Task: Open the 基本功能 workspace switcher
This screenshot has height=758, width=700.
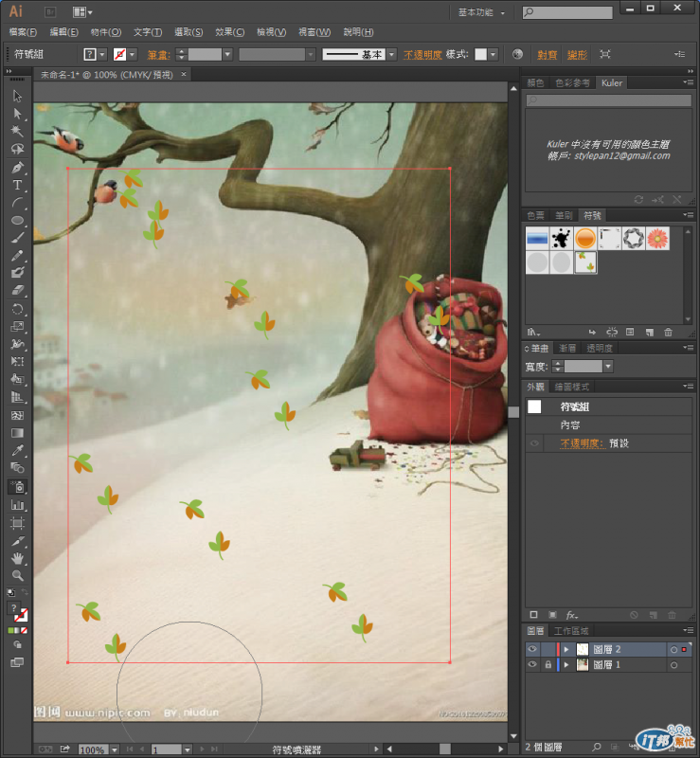Action: coord(481,12)
